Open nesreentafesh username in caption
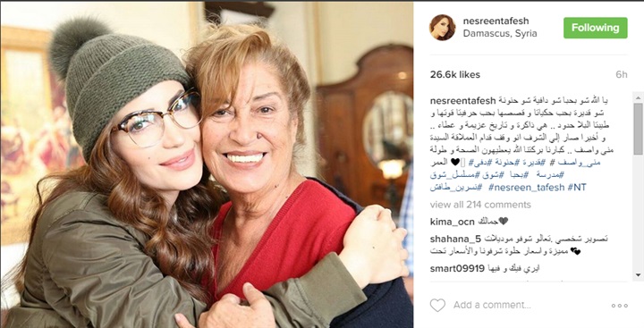The height and width of the screenshot is (328, 644). 463,101
